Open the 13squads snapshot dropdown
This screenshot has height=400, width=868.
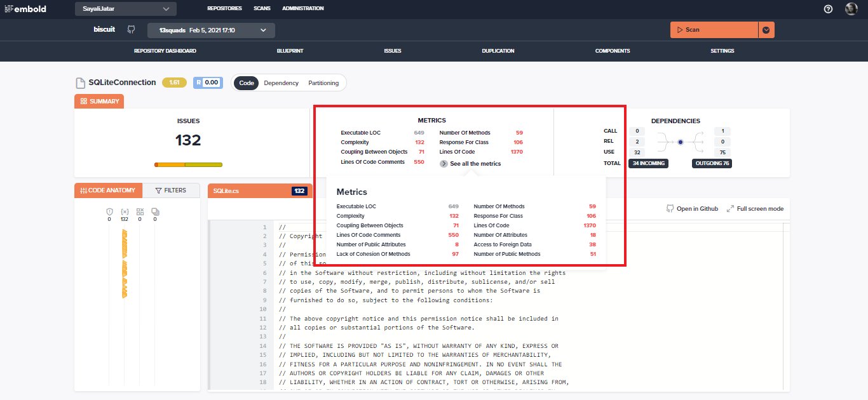pos(211,30)
